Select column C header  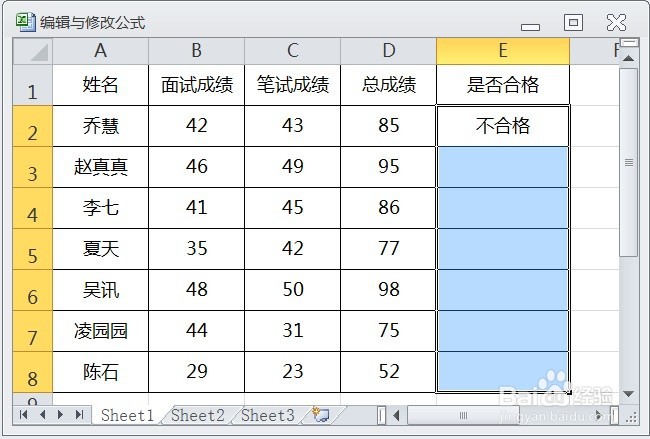coord(293,51)
